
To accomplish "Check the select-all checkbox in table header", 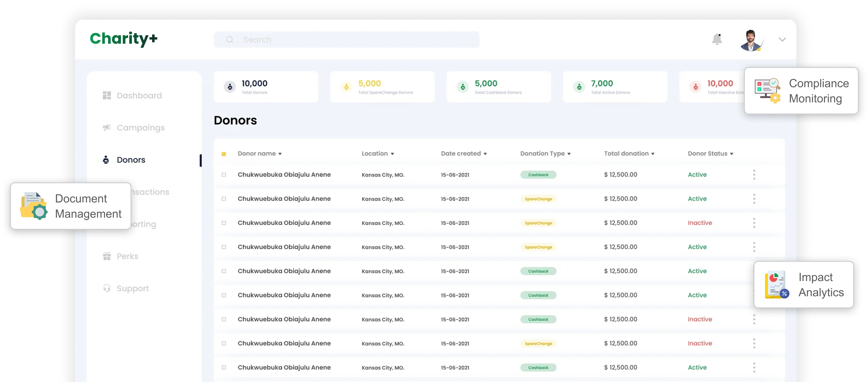I will pos(224,154).
